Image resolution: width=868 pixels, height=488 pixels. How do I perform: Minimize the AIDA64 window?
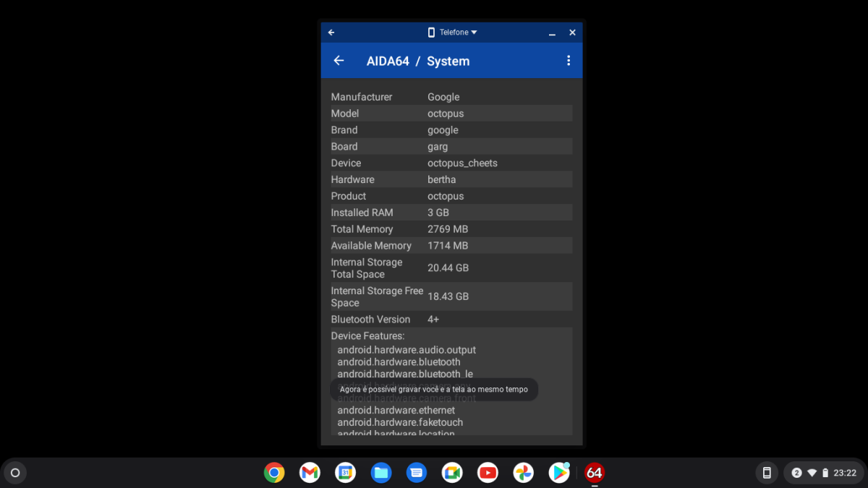click(552, 33)
